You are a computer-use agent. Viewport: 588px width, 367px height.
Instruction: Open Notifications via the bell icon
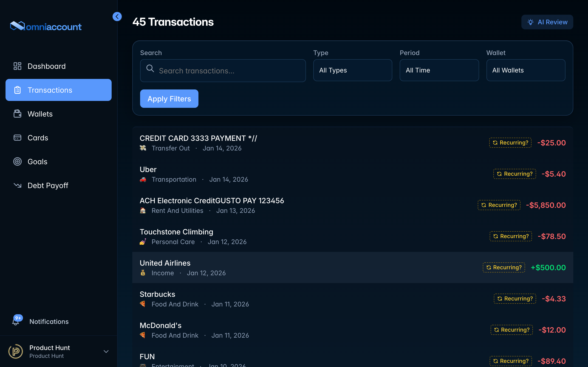pyautogui.click(x=16, y=321)
